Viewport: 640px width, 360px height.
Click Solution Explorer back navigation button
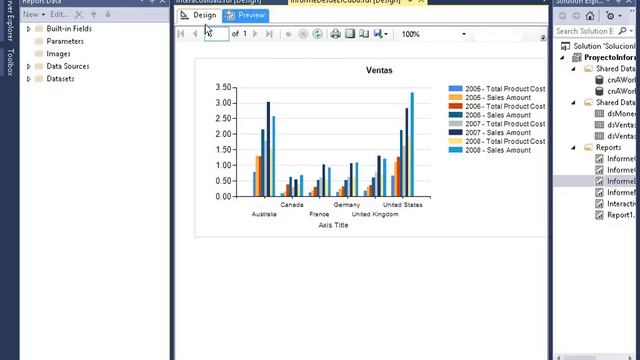click(x=562, y=16)
